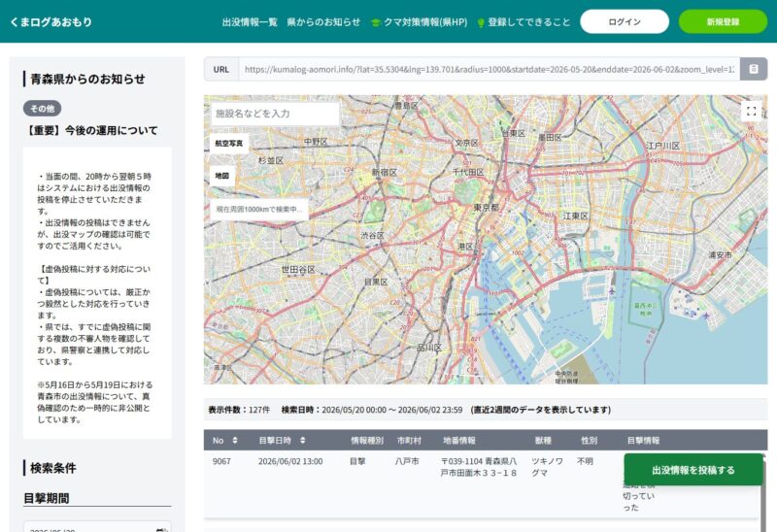Open クマ対策情報(県HP) navigation link
777x532 pixels.
point(420,21)
